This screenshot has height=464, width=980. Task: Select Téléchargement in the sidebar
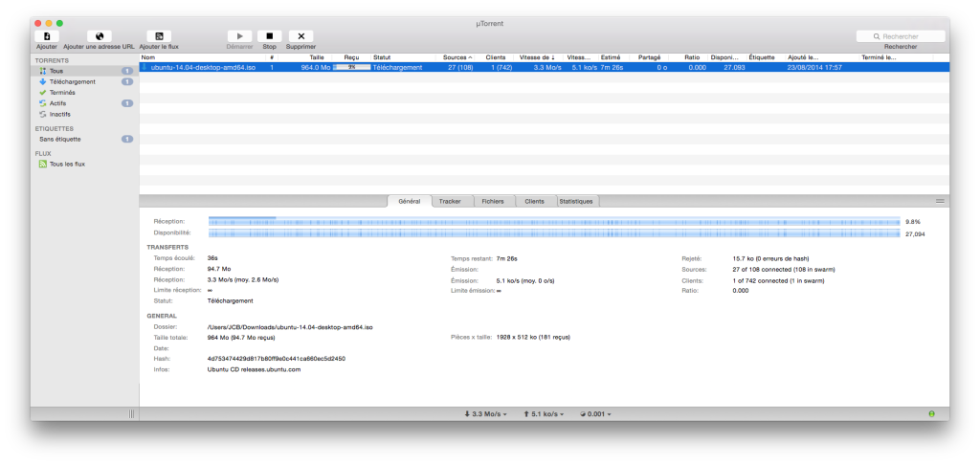(84, 82)
